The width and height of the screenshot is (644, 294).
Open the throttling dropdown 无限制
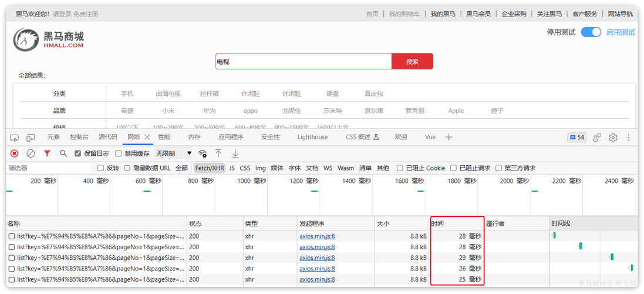click(x=173, y=153)
